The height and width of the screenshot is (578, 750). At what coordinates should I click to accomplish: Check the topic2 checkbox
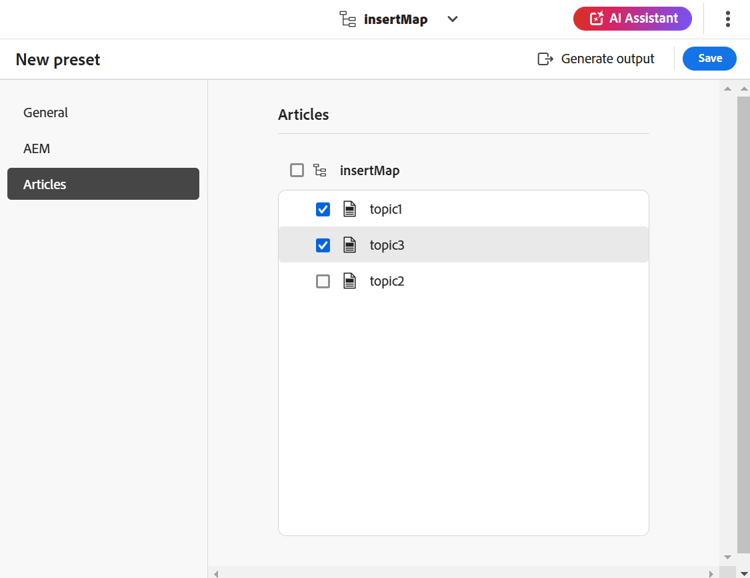323,281
